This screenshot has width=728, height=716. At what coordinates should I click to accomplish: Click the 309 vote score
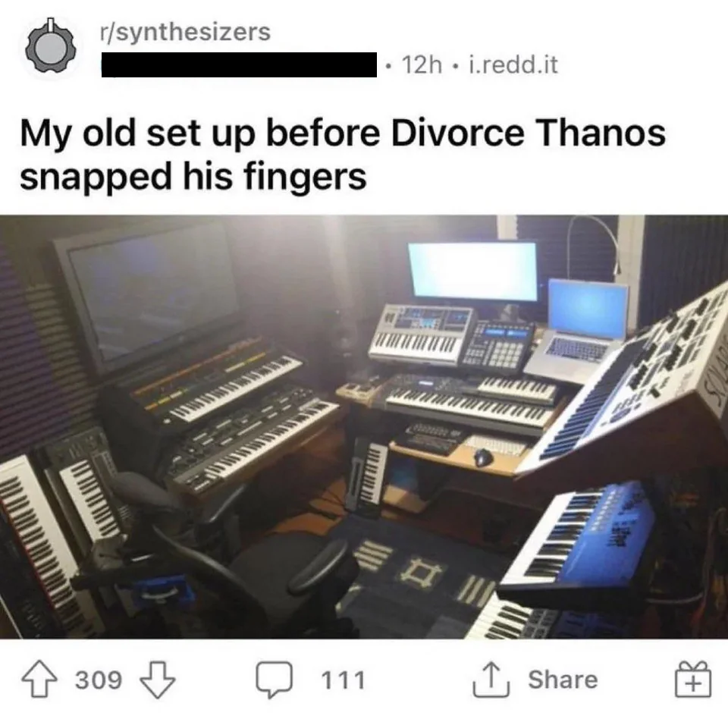pyautogui.click(x=99, y=680)
